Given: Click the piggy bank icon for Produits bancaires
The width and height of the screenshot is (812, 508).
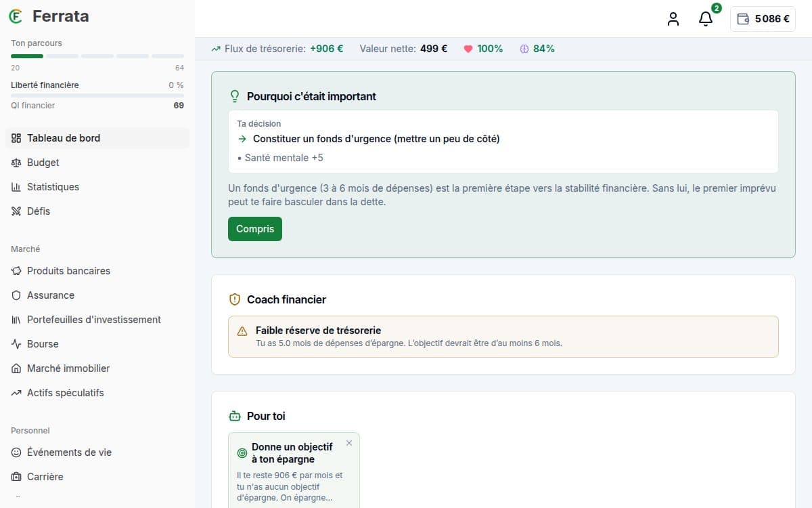Looking at the screenshot, I should [x=16, y=271].
